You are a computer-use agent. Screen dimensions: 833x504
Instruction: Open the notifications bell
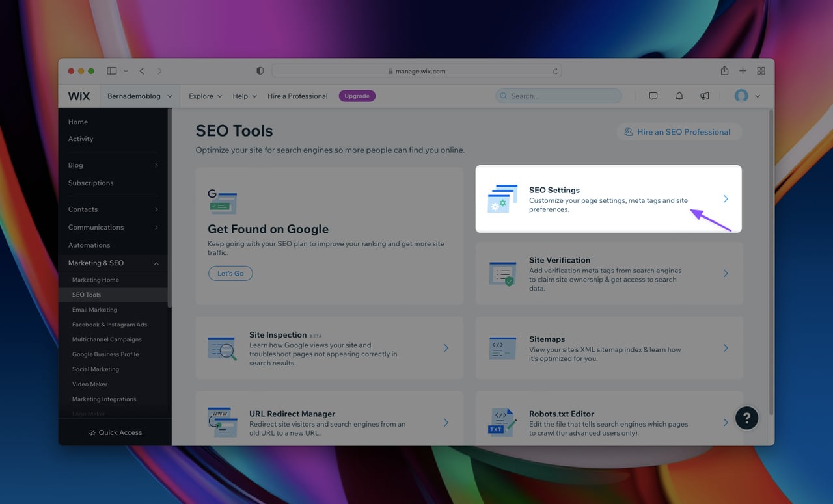tap(679, 96)
